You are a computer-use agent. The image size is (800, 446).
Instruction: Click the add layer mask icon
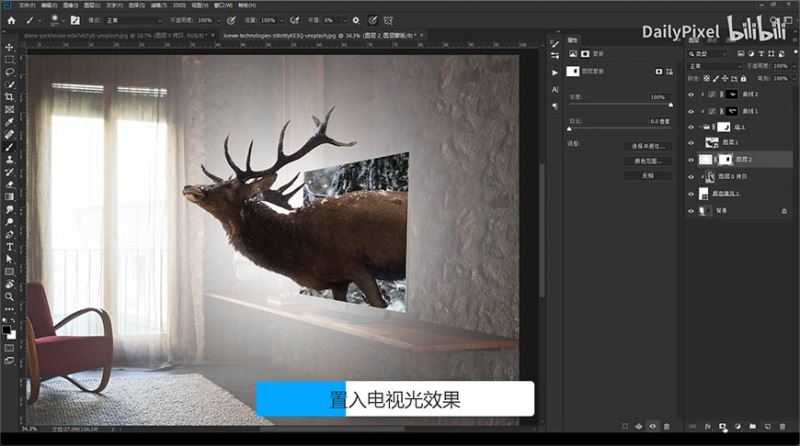(722, 426)
